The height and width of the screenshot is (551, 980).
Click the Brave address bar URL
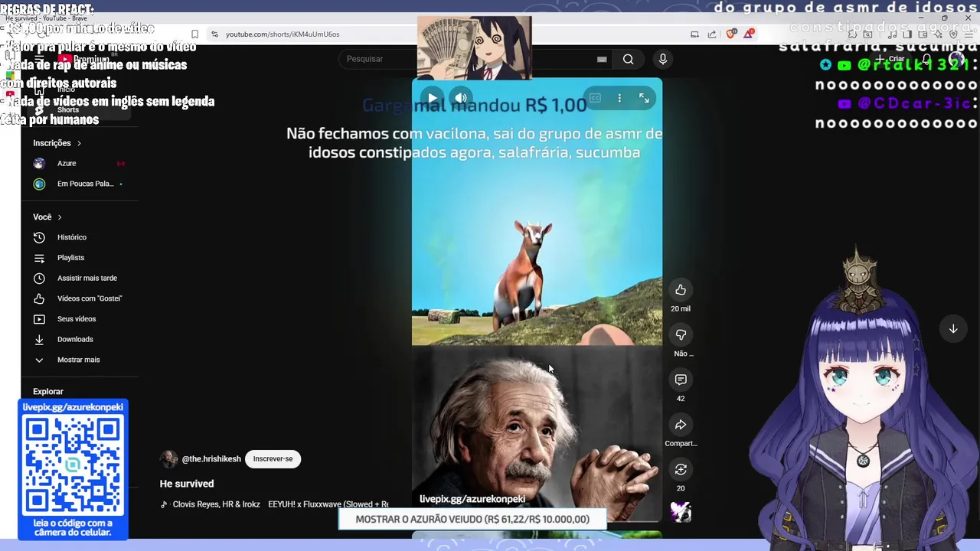tap(283, 34)
